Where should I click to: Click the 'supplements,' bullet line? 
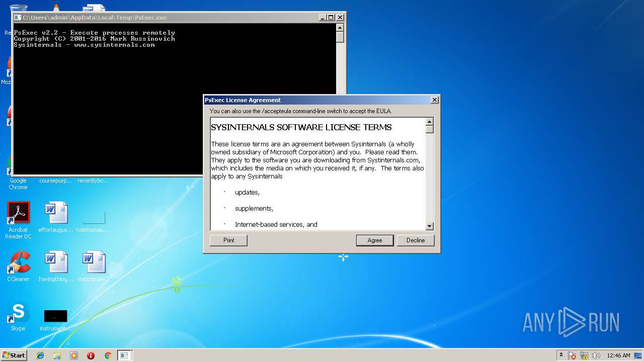(x=254, y=209)
